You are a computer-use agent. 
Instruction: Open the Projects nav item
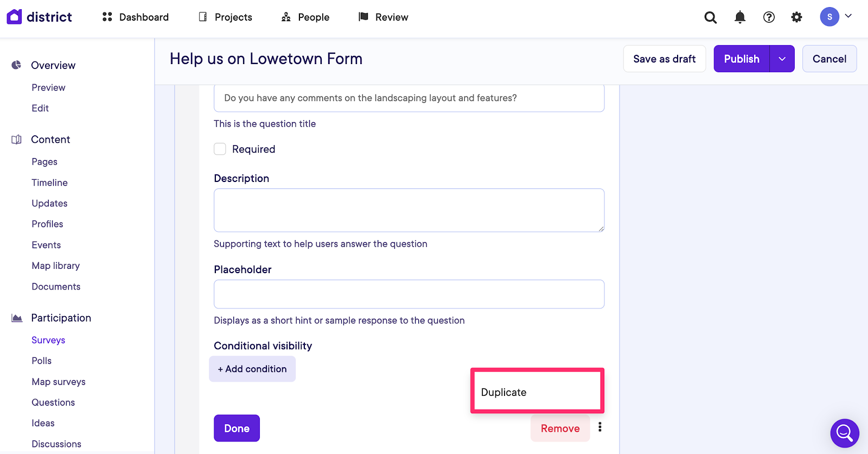tap(225, 17)
